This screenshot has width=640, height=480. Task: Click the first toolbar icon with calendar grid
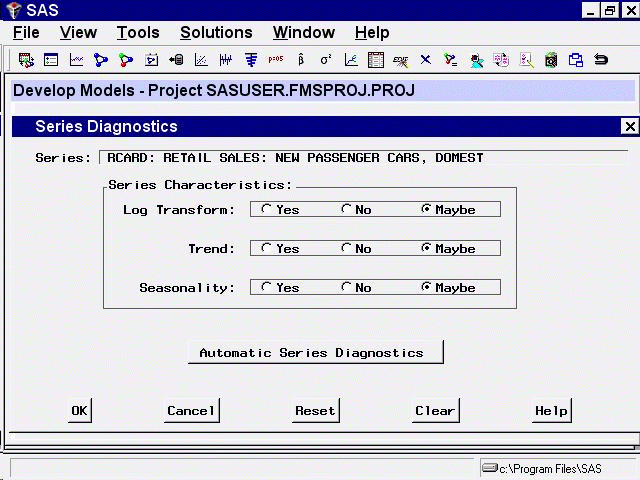26,60
